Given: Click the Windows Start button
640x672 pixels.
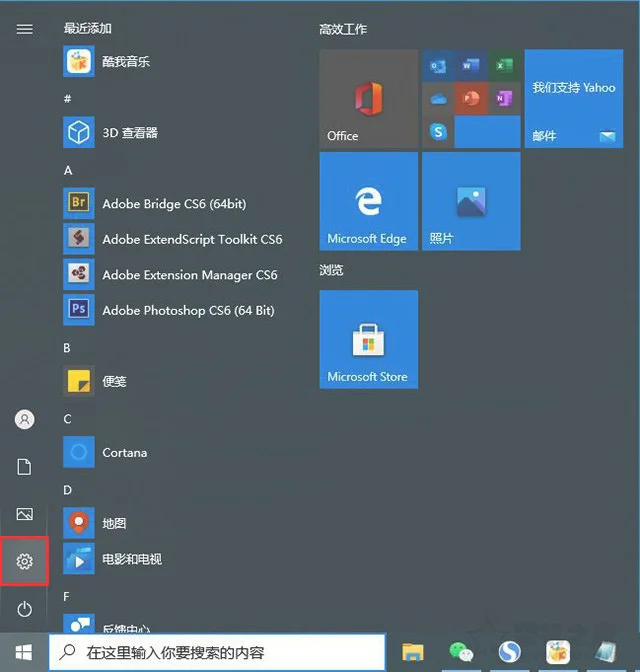Looking at the screenshot, I should [x=24, y=653].
